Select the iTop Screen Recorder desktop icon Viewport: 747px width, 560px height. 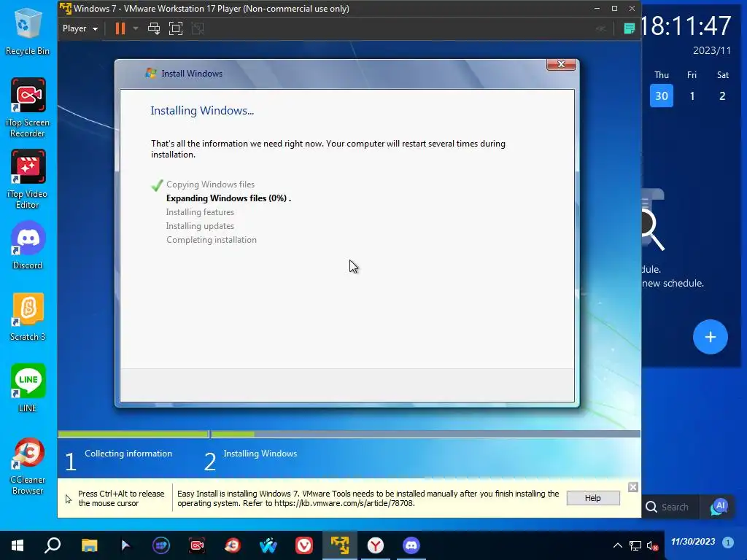(28, 108)
